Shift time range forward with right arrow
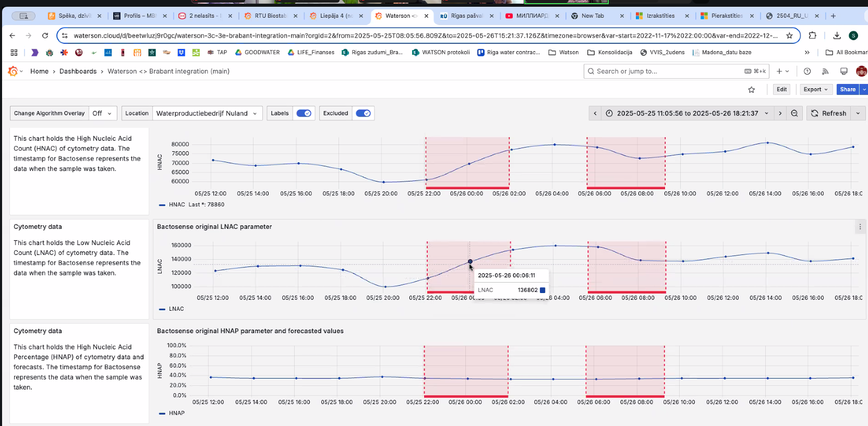868x426 pixels. (x=780, y=113)
